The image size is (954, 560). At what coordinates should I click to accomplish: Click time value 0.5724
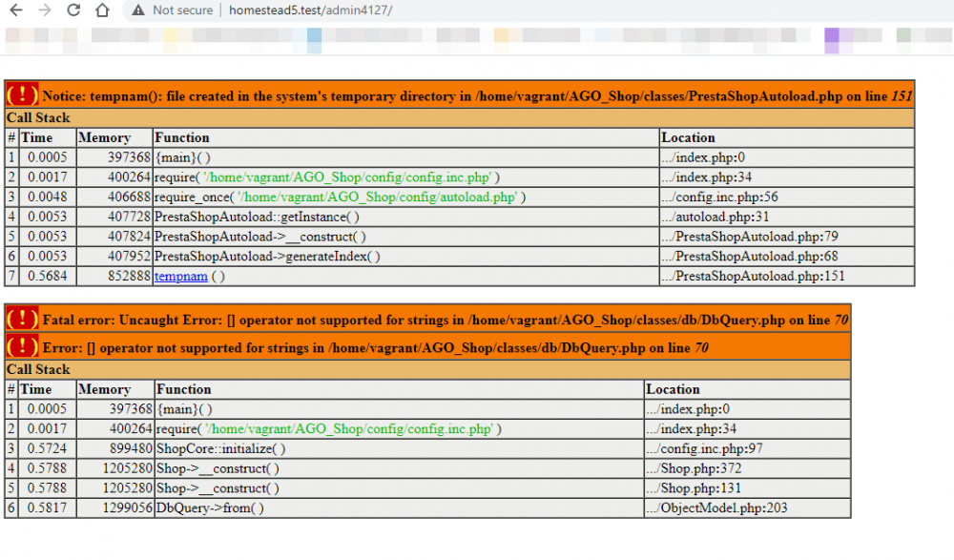47,448
